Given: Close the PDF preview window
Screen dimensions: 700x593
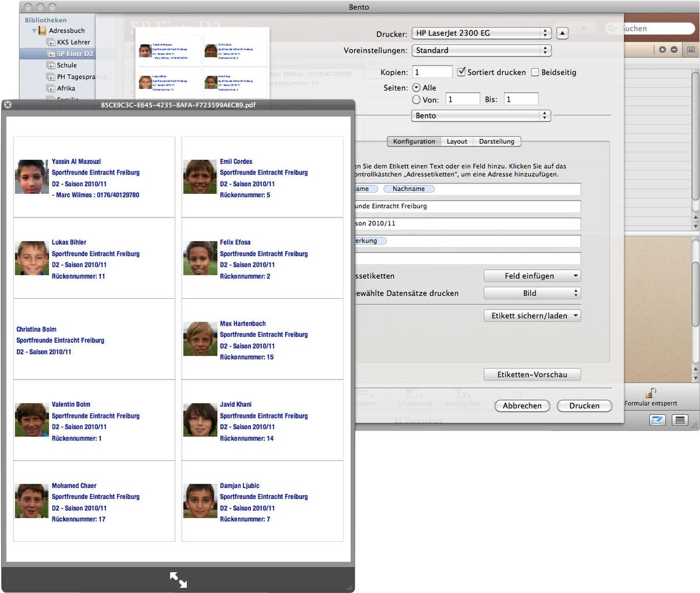Looking at the screenshot, I should click(x=8, y=105).
